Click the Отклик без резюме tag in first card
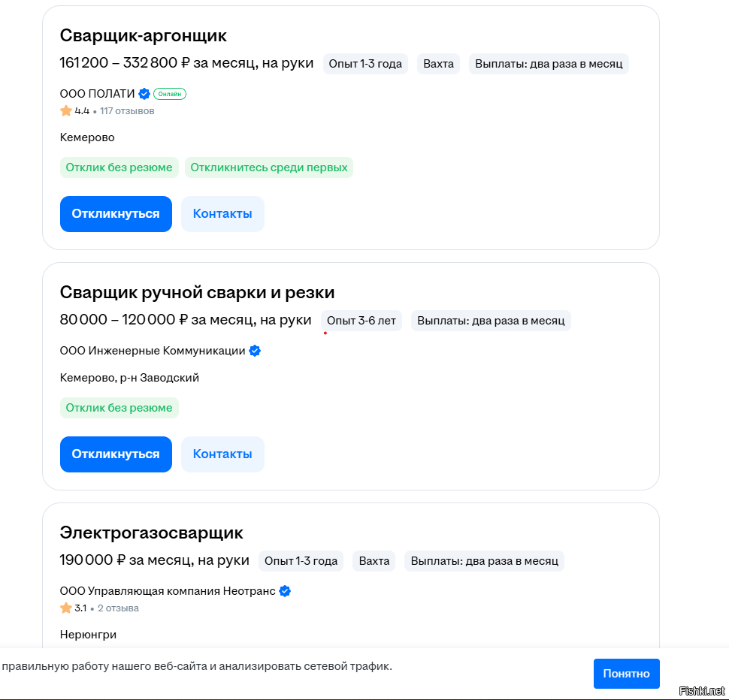This screenshot has width=729, height=700. pyautogui.click(x=119, y=167)
